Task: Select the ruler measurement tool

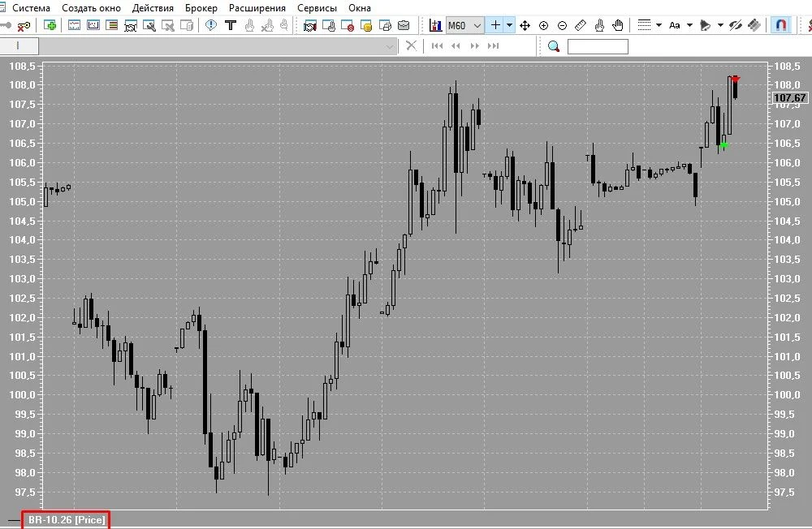Action: click(x=581, y=25)
